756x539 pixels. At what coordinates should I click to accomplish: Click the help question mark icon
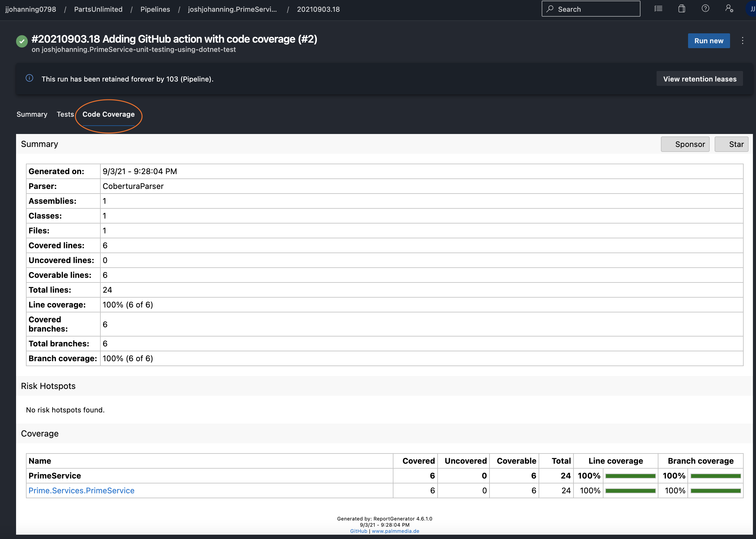pyautogui.click(x=705, y=9)
